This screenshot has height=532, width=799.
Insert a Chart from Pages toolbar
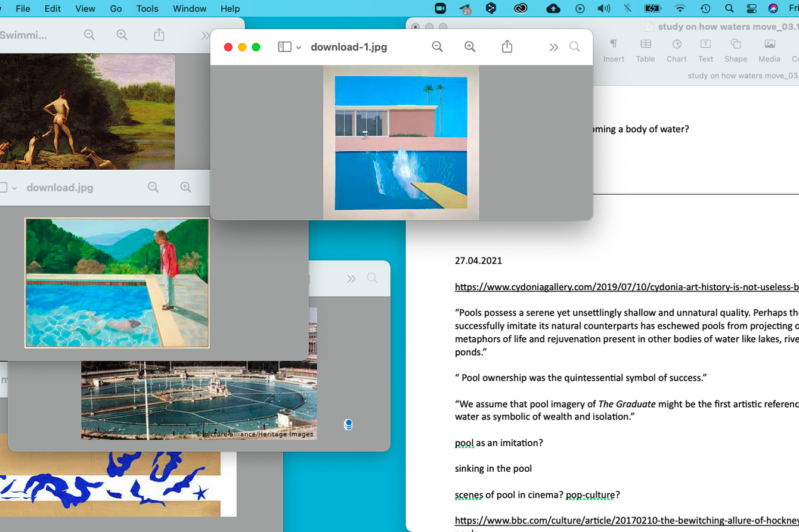[677, 51]
